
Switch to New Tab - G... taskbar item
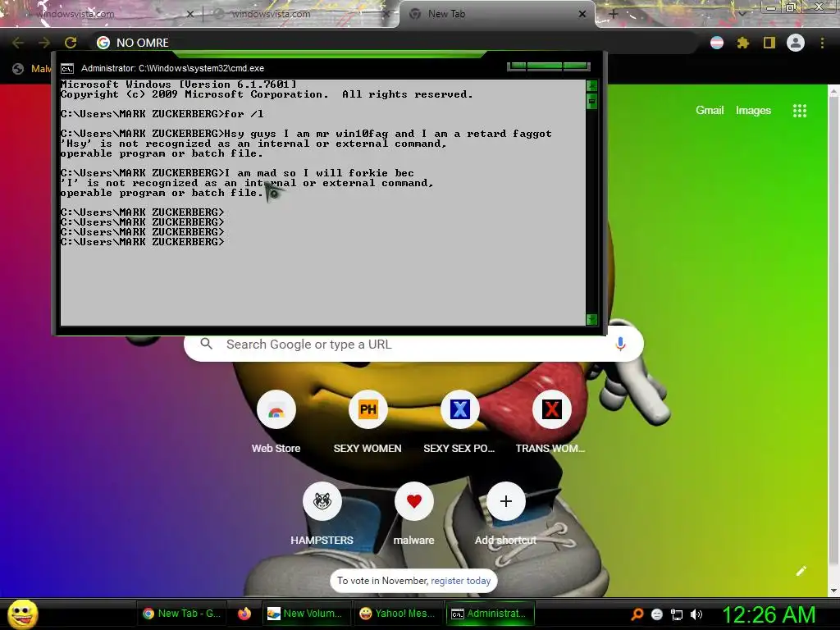(x=181, y=614)
